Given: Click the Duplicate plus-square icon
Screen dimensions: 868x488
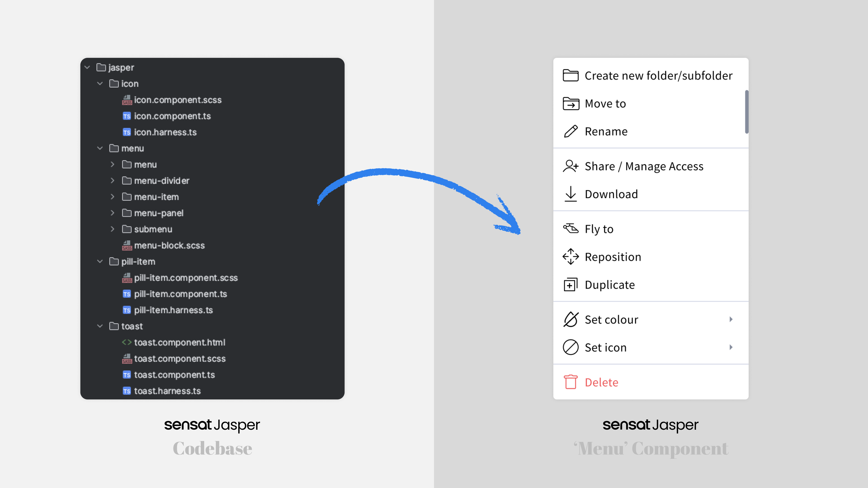Looking at the screenshot, I should pyautogui.click(x=571, y=285).
